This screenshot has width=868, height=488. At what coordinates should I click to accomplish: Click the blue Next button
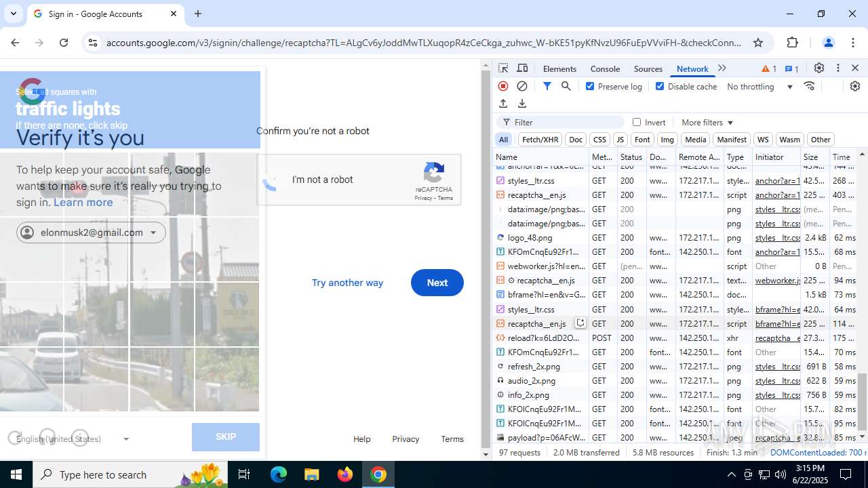[x=437, y=283]
